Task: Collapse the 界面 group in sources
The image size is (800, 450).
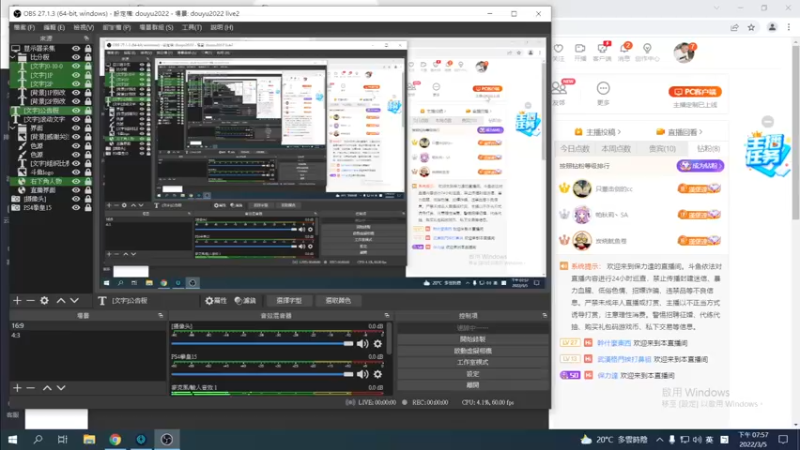Action: tap(13, 128)
